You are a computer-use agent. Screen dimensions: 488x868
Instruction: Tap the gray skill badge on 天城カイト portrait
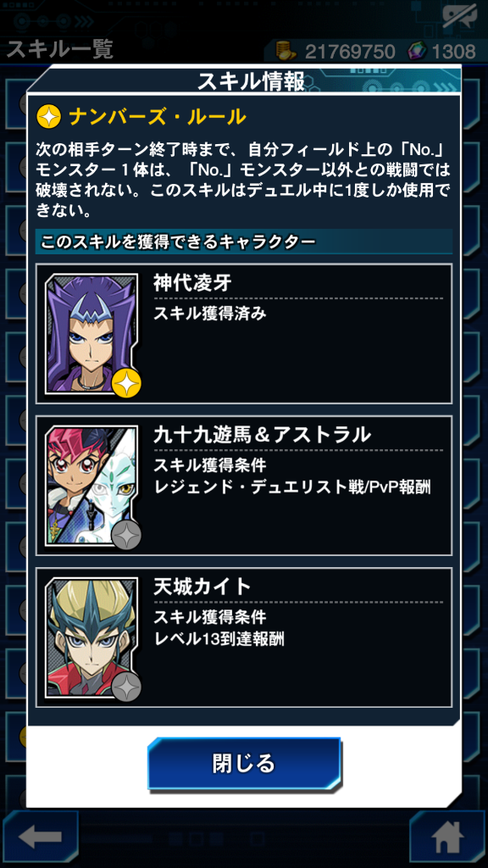tap(125, 687)
